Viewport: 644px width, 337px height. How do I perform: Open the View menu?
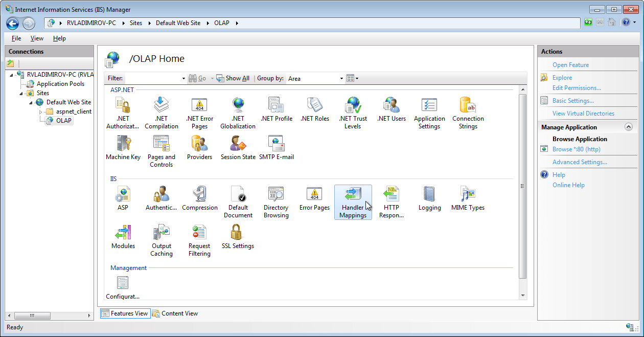(36, 38)
